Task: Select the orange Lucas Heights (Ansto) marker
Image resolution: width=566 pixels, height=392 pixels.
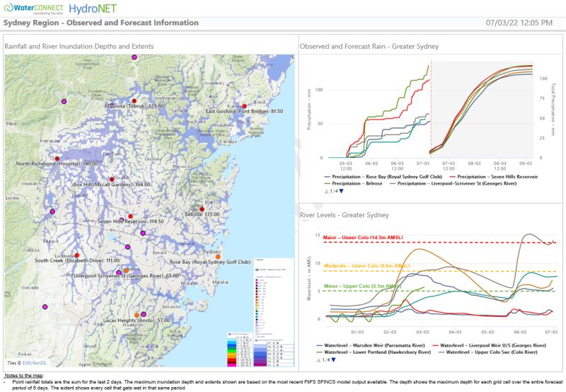Action: point(137,315)
